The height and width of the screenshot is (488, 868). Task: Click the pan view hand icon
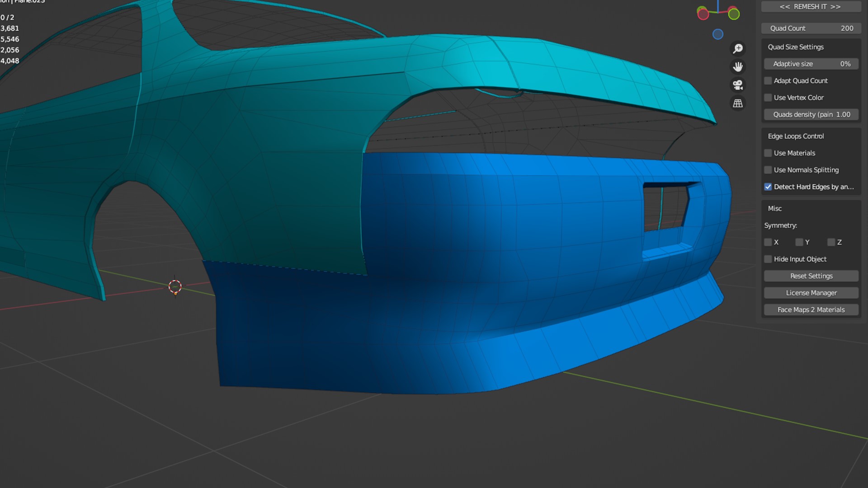coord(738,67)
